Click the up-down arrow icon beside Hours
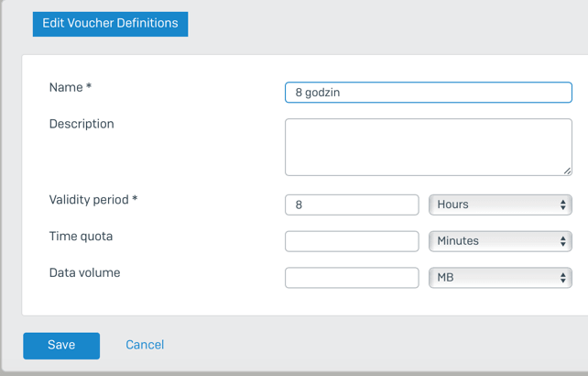 pyautogui.click(x=563, y=205)
